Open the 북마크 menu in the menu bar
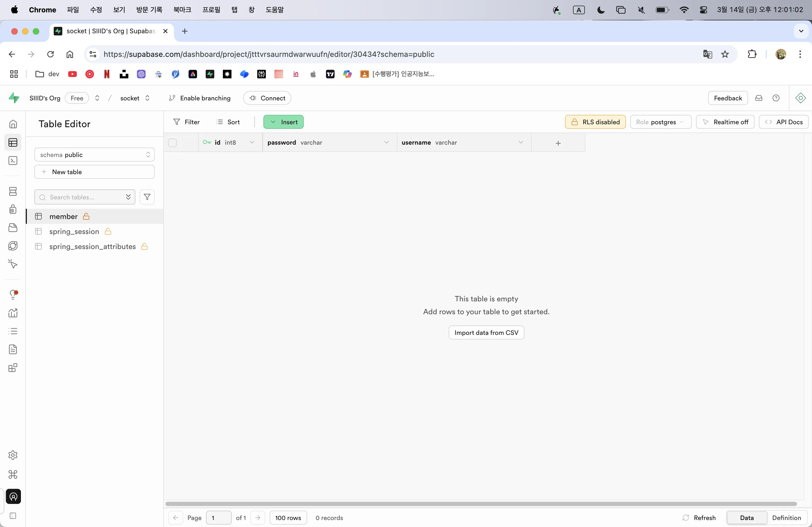812x527 pixels. pyautogui.click(x=182, y=10)
